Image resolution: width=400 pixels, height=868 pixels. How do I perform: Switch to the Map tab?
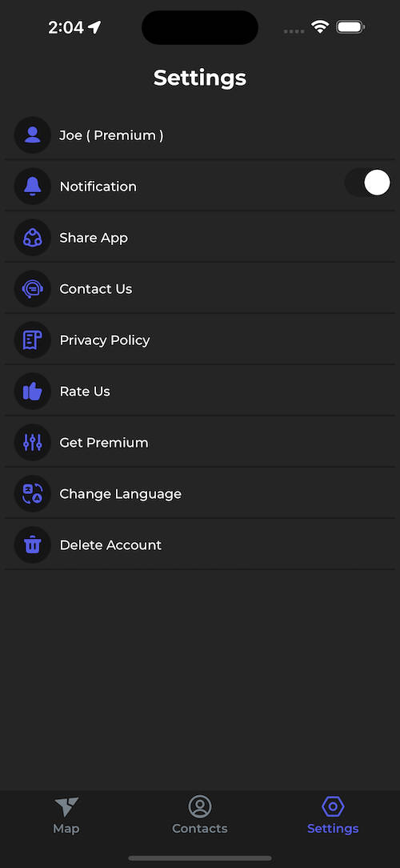[x=66, y=816]
